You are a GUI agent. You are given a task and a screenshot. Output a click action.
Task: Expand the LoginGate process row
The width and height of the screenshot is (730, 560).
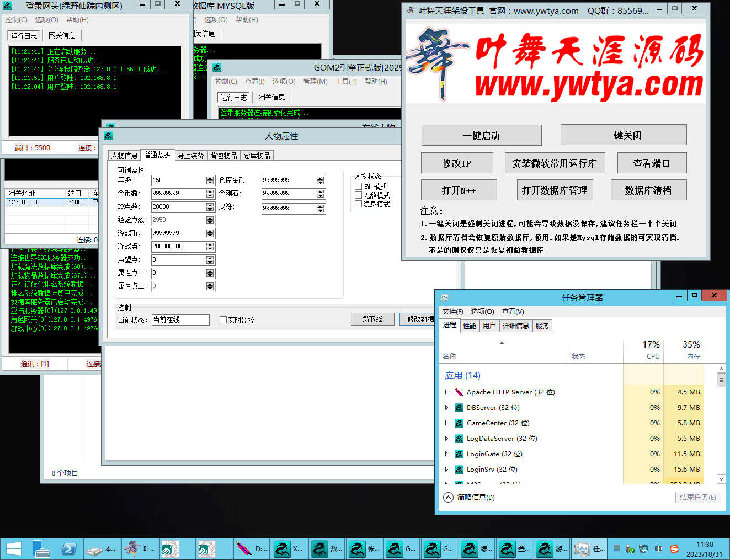click(x=446, y=454)
